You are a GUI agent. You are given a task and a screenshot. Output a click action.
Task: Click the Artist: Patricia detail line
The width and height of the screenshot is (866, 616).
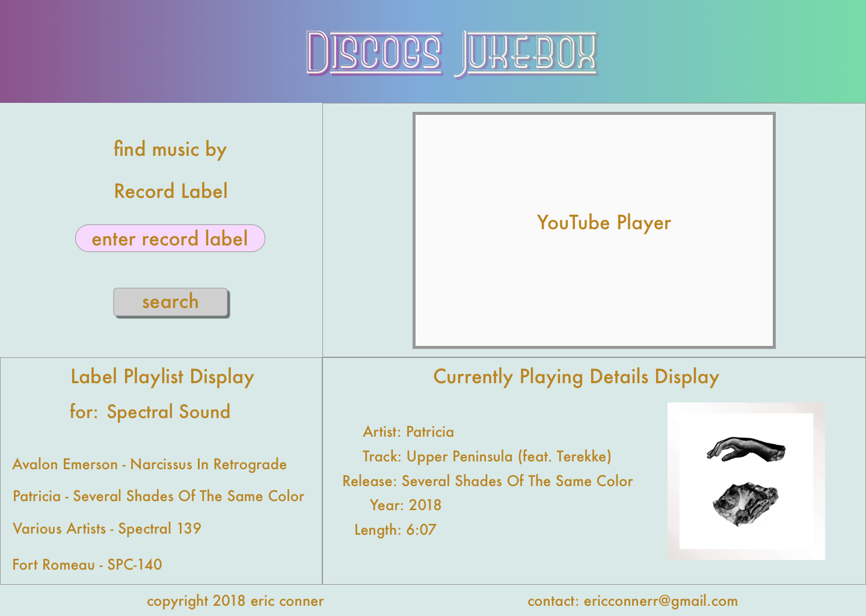408,432
